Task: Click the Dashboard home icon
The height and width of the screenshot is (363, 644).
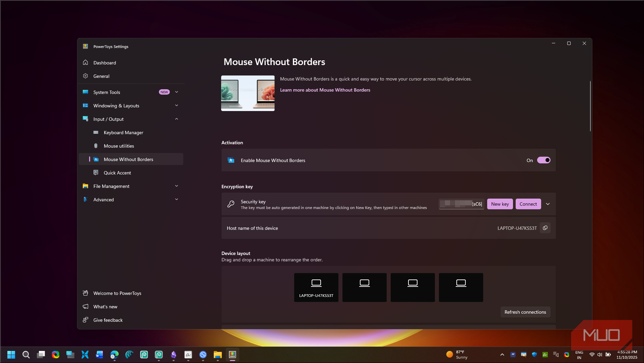Action: click(86, 63)
